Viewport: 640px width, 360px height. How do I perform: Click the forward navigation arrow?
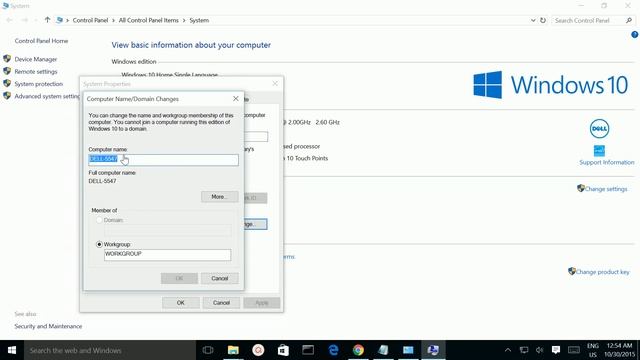click(x=24, y=20)
